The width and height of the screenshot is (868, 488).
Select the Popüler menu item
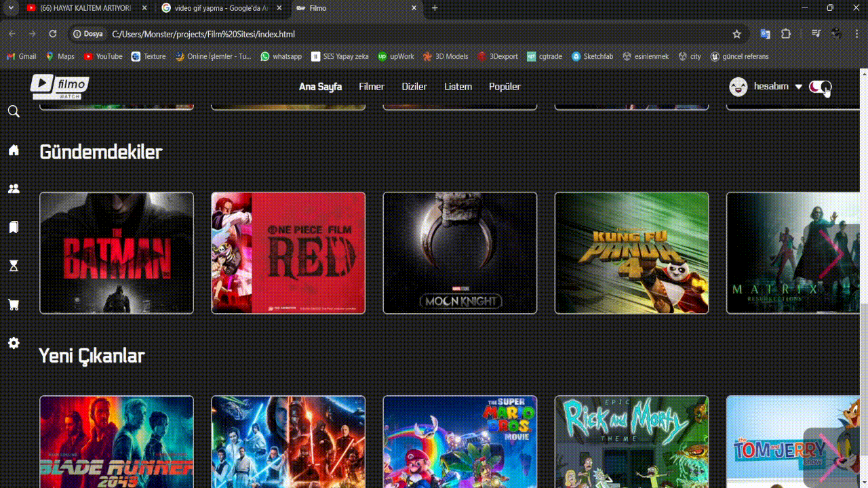(505, 87)
